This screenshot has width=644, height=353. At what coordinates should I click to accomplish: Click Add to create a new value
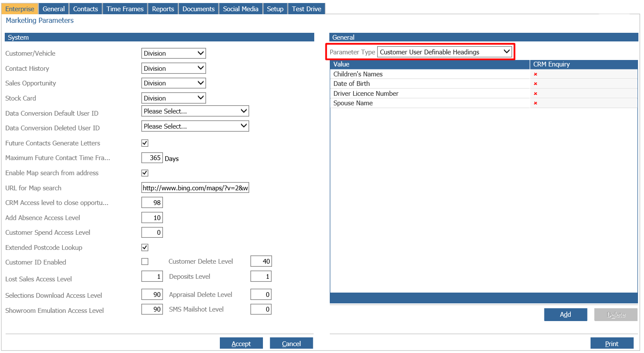(x=566, y=314)
